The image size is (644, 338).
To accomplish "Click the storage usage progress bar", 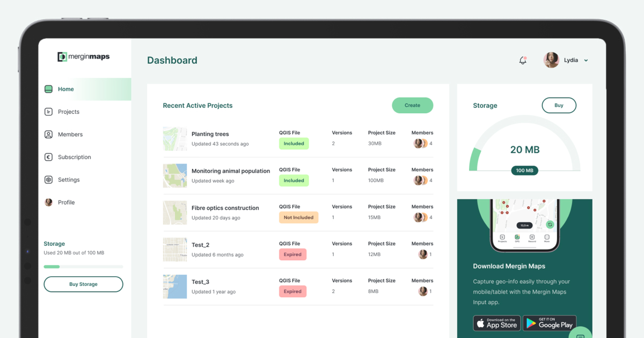I will 83,266.
